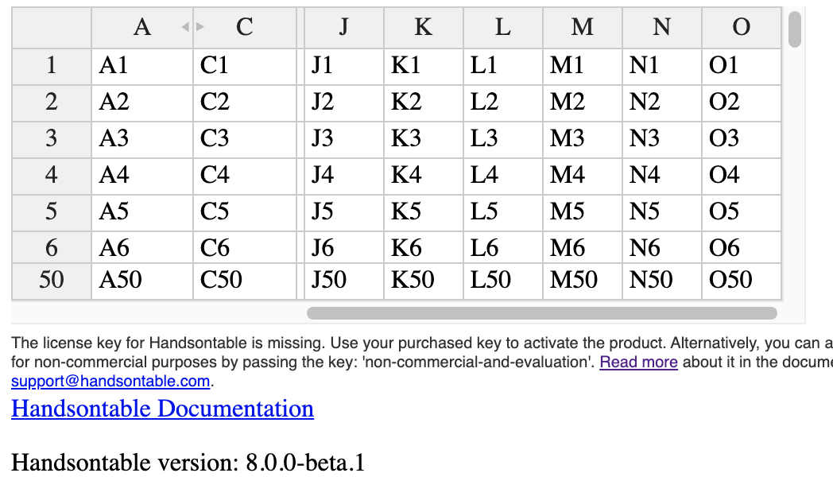Select column J header
833x504 pixels.
343,28
